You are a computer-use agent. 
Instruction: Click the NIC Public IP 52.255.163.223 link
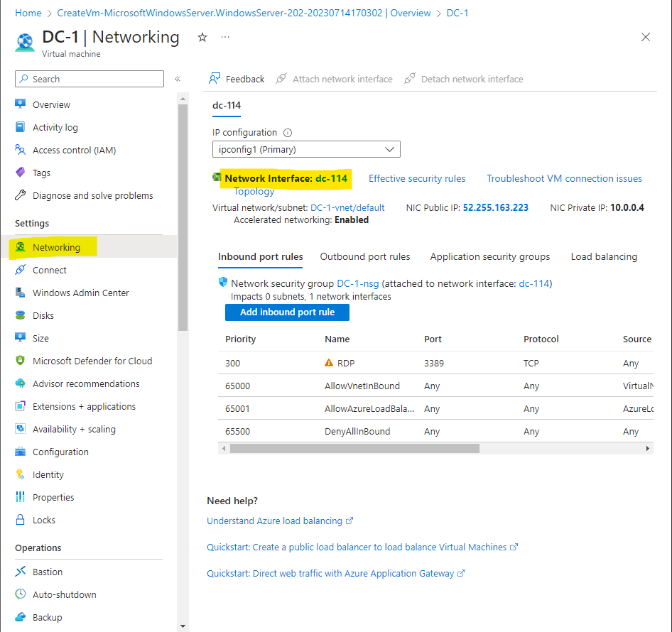click(x=495, y=207)
